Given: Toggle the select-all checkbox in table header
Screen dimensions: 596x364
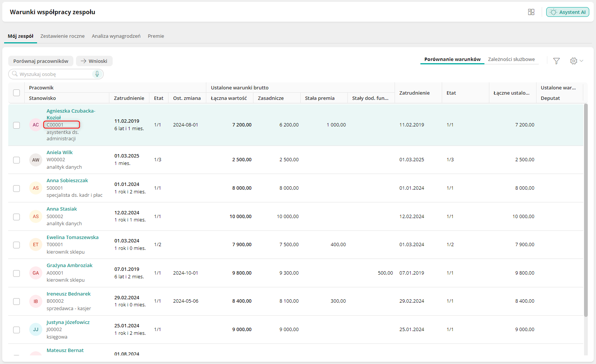Looking at the screenshot, I should coord(16,93).
